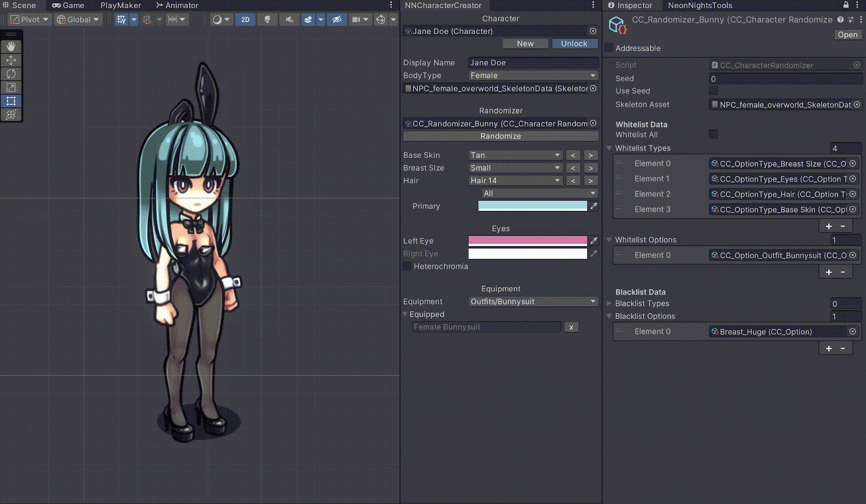Check the Use Seed checkbox
Screen dimensions: 866x504
pyautogui.click(x=713, y=91)
